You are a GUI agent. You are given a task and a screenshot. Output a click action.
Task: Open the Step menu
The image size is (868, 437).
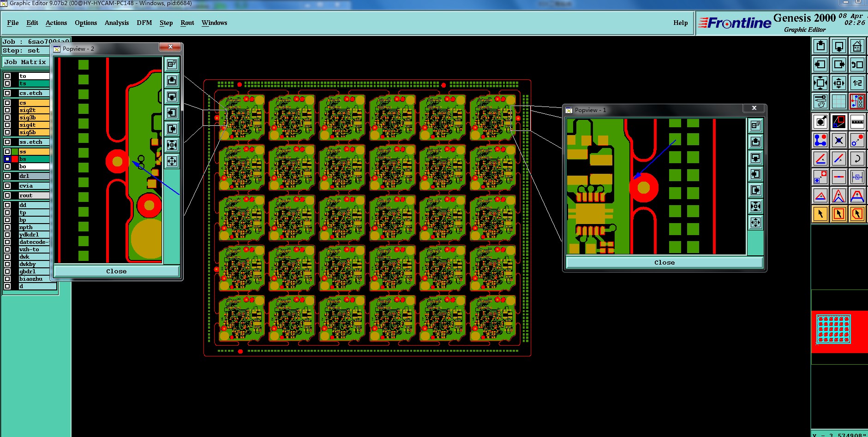click(x=166, y=23)
